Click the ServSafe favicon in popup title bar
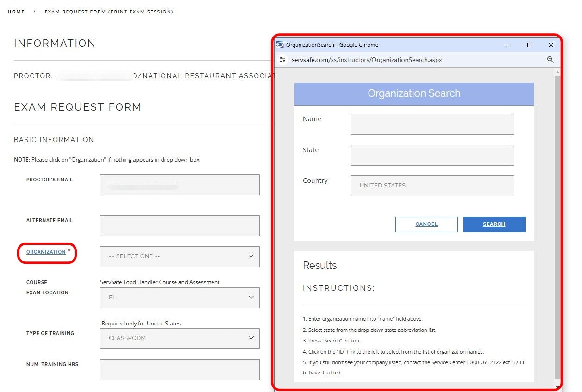Screen dimensions: 582x392 (x=280, y=45)
